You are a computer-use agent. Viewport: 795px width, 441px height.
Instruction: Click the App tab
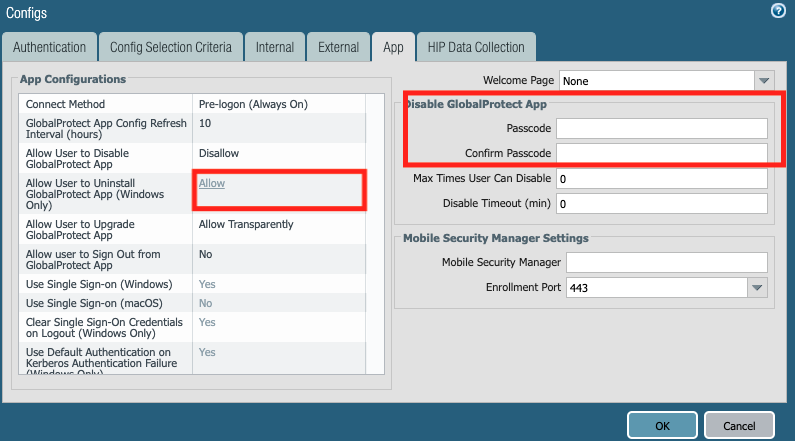point(393,47)
